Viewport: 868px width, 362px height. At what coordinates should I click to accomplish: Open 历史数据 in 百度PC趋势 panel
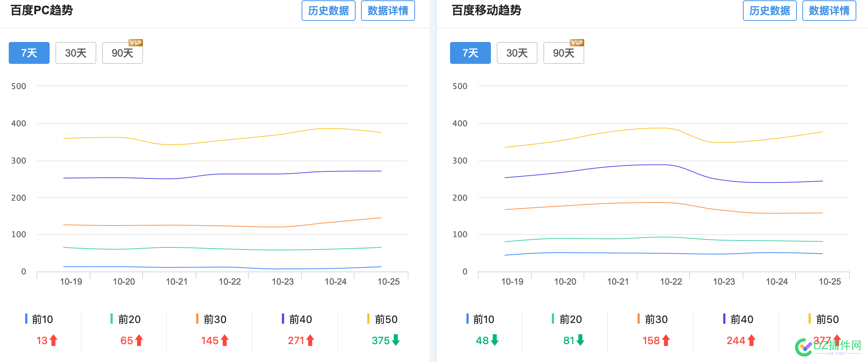[328, 11]
